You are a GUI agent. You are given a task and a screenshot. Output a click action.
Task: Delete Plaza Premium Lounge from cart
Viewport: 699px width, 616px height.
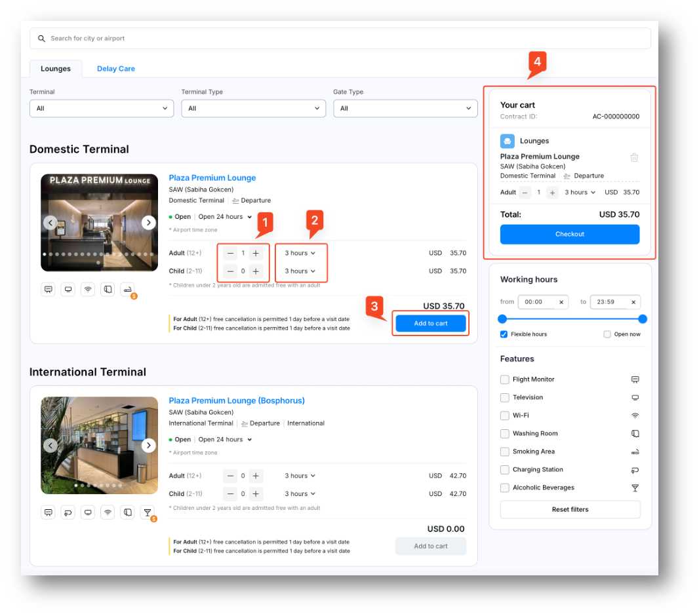pos(633,158)
